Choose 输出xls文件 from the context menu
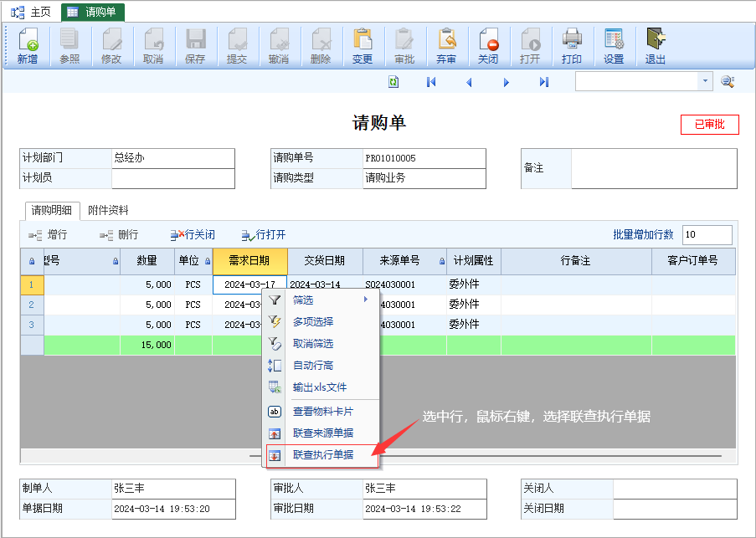This screenshot has width=756, height=538. tap(319, 387)
